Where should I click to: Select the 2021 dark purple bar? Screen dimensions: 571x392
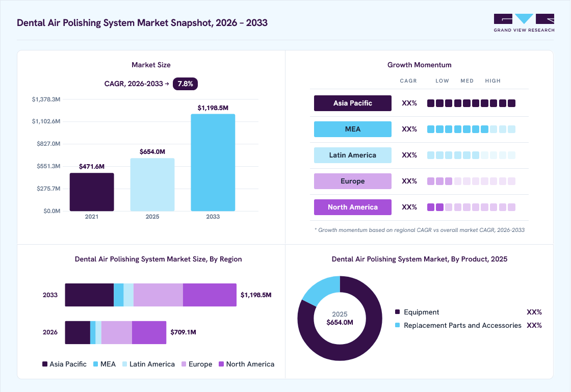pyautogui.click(x=92, y=192)
